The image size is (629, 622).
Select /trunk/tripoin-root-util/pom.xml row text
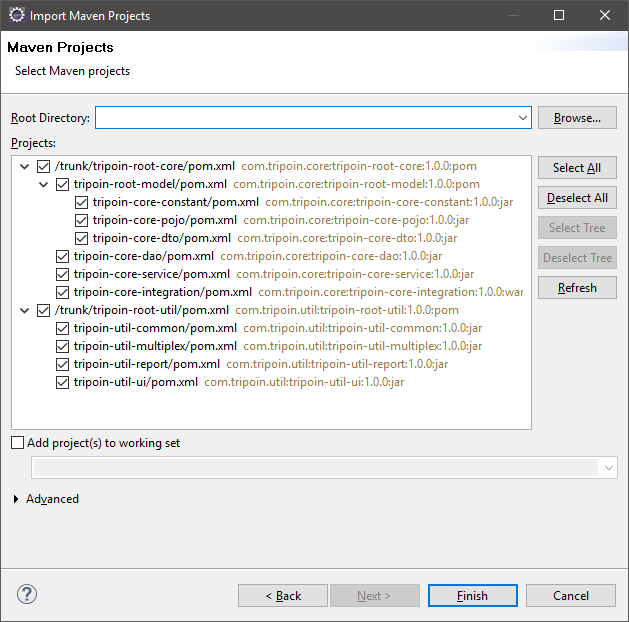[142, 310]
